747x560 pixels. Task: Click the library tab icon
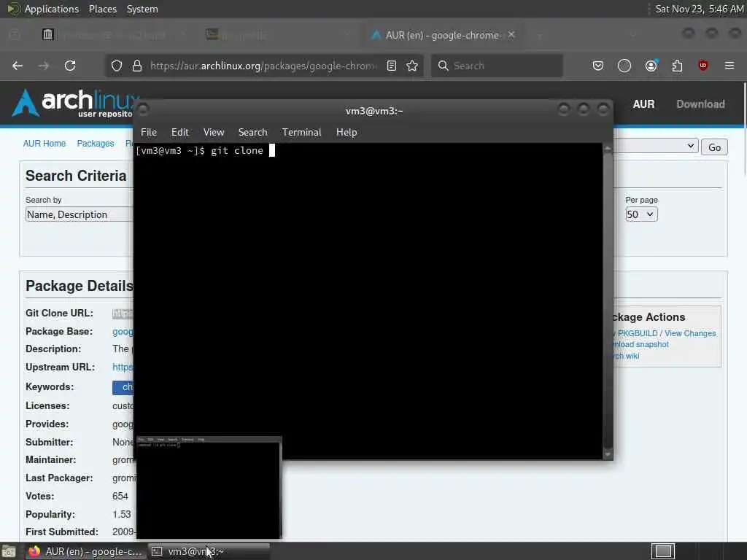pos(47,34)
